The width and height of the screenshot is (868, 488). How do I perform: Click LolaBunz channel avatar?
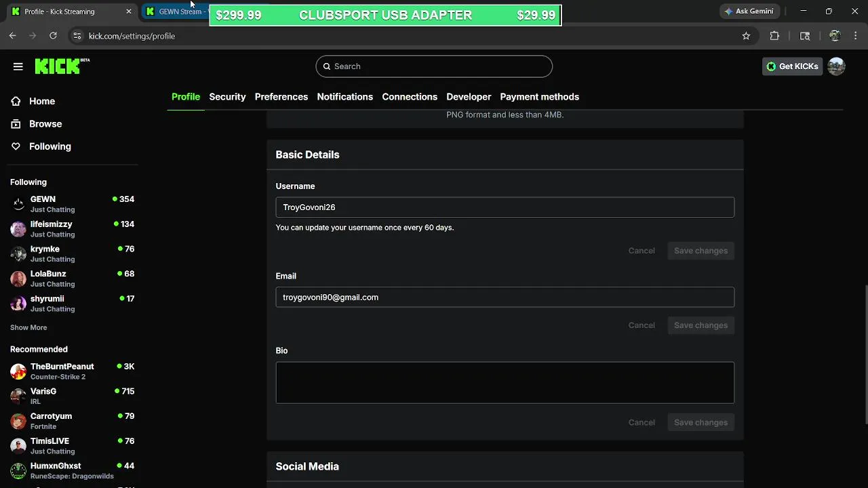pyautogui.click(x=18, y=279)
